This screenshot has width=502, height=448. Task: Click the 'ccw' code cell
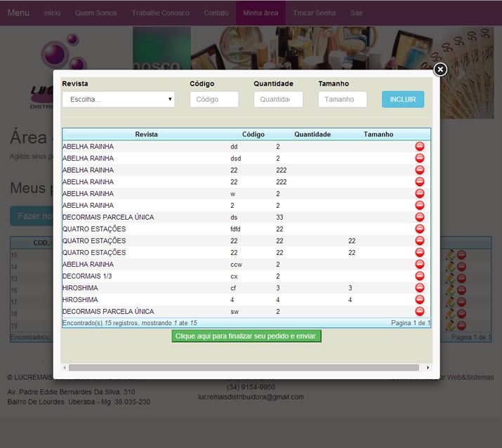click(237, 265)
